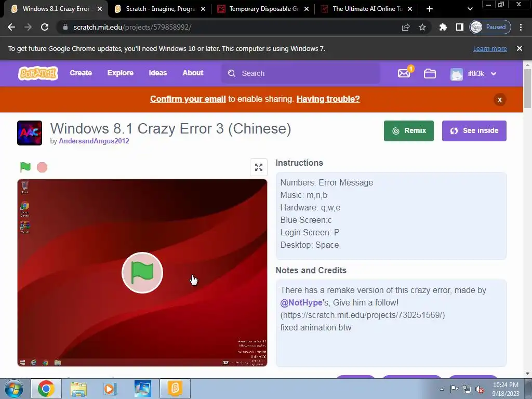
Task: Open Windows Explorer from taskbar
Action: coord(78,389)
